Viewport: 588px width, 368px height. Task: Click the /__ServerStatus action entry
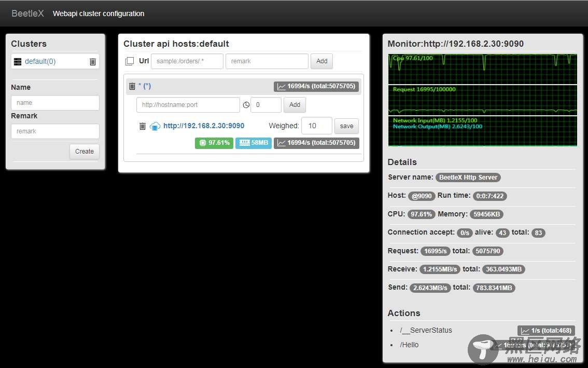[426, 331]
